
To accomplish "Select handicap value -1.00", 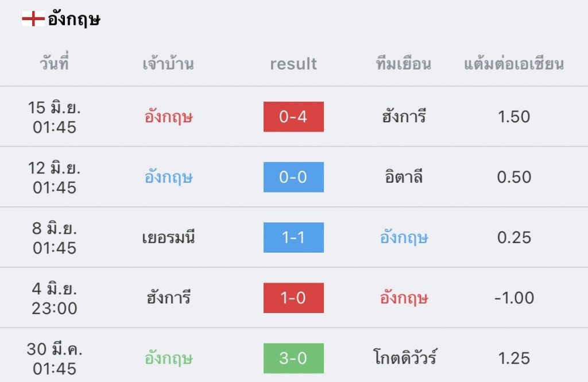I will click(514, 298).
